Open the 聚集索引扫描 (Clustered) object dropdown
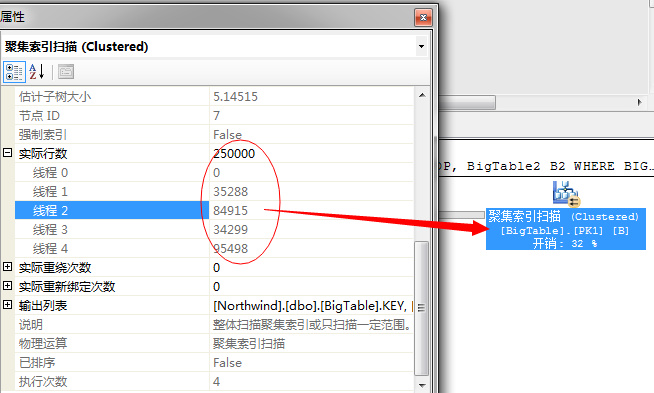Screen dimensions: 654x393 pos(421,46)
